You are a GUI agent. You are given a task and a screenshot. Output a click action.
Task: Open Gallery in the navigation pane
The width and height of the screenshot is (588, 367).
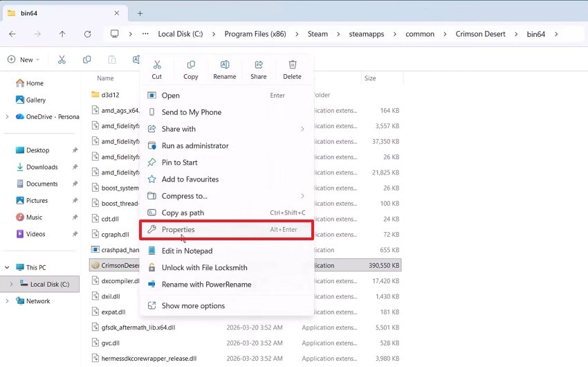coord(30,100)
